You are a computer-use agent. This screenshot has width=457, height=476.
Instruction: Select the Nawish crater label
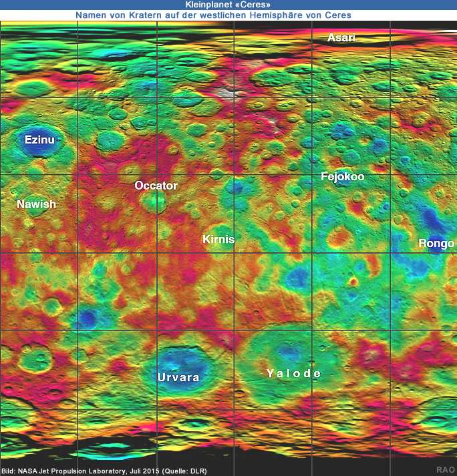pos(36,204)
